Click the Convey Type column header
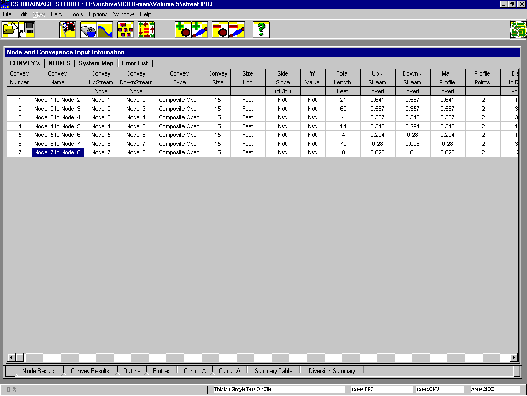The image size is (527, 396). pyautogui.click(x=179, y=77)
